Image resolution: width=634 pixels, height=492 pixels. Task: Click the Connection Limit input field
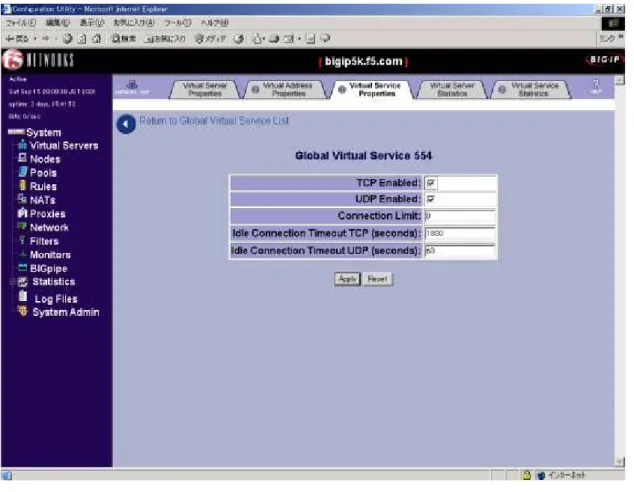[460, 216]
